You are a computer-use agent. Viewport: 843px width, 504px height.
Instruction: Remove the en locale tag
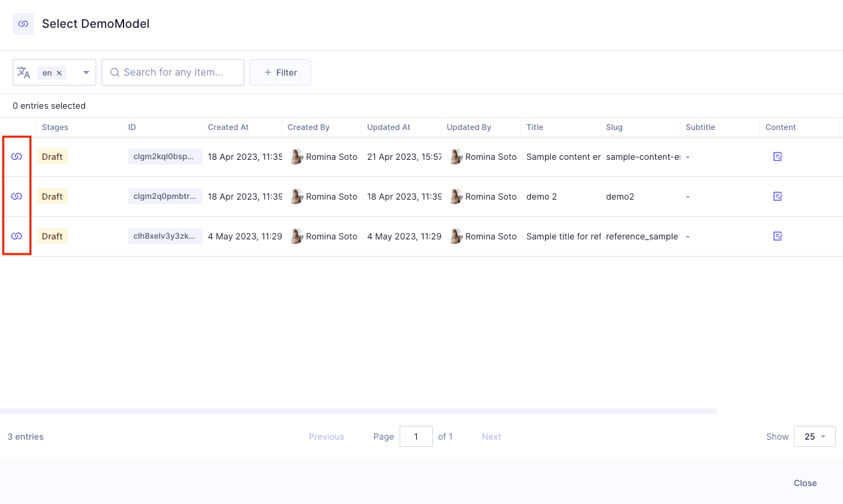coord(59,73)
